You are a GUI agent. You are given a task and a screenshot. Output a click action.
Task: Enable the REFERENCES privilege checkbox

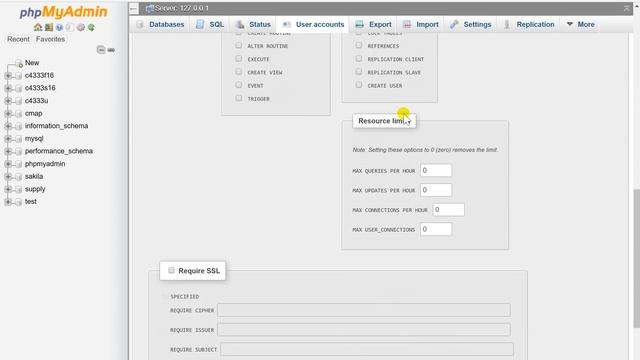pos(359,45)
